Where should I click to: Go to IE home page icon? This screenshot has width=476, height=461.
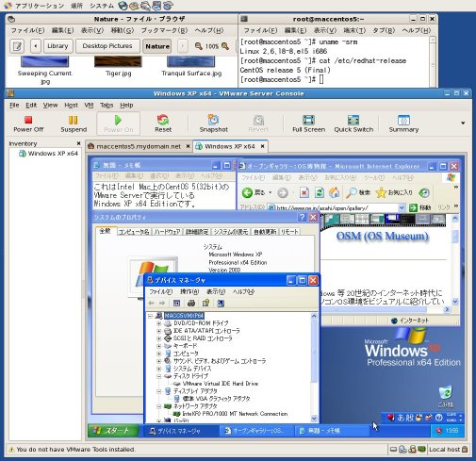point(334,192)
